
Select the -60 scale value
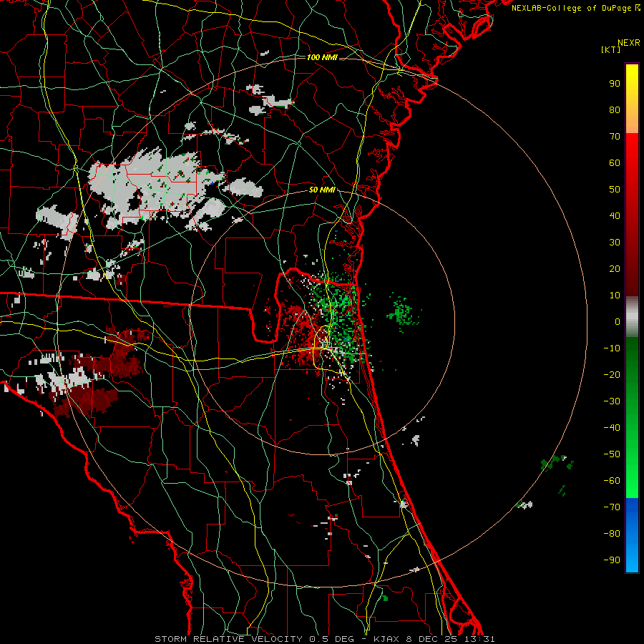coord(612,481)
